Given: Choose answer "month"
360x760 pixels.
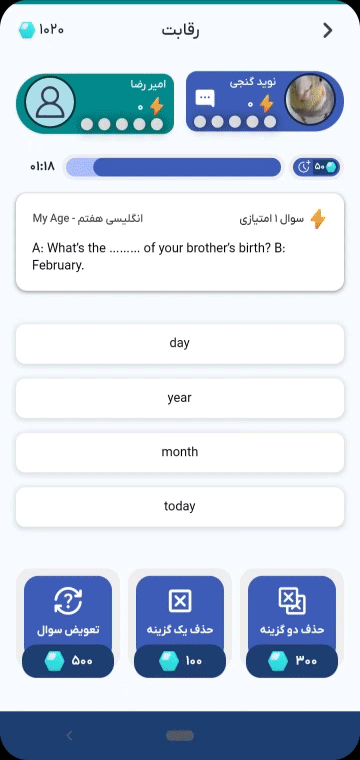Looking at the screenshot, I should tap(180, 452).
